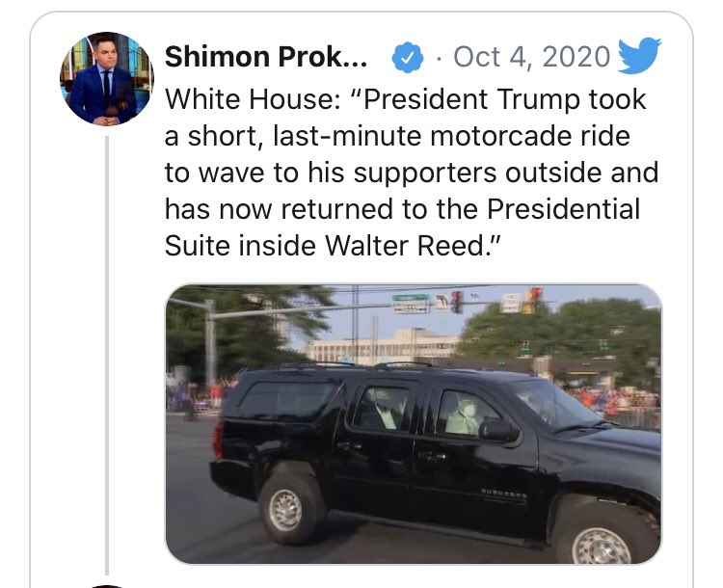723x588 pixels.
Task: Click the 'Suburban' badge on the SUV door
Action: 504,493
